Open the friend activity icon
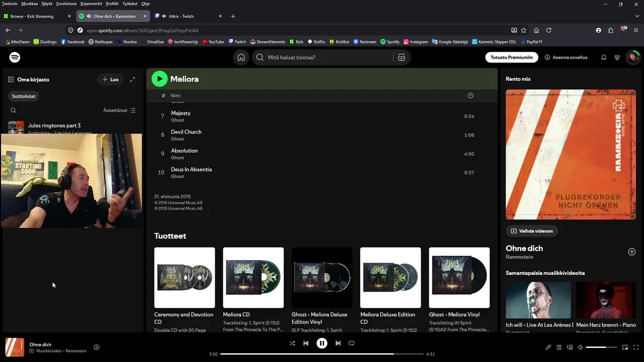Screen dimensions: 644x362 pyautogui.click(x=617, y=57)
